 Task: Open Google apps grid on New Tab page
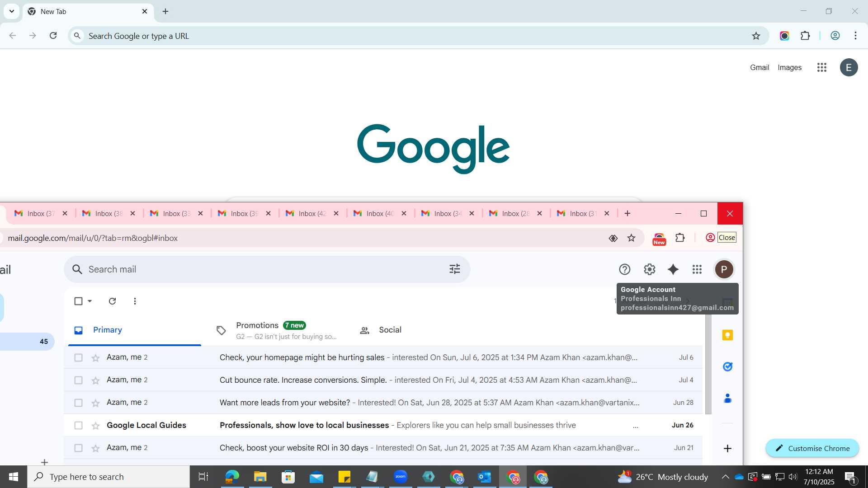[821, 67]
